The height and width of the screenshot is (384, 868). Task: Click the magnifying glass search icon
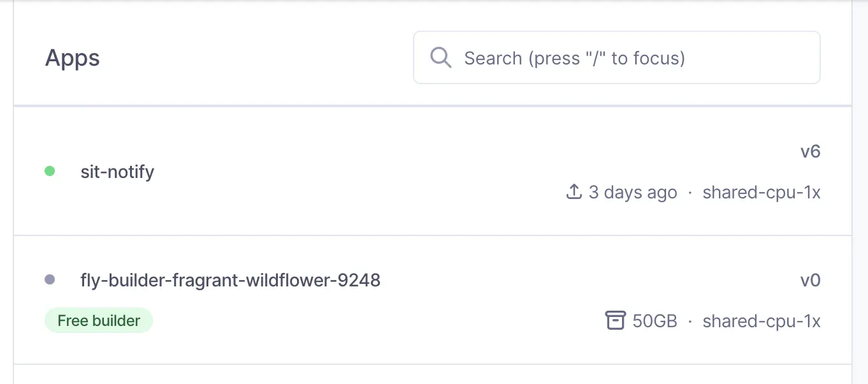coord(440,57)
